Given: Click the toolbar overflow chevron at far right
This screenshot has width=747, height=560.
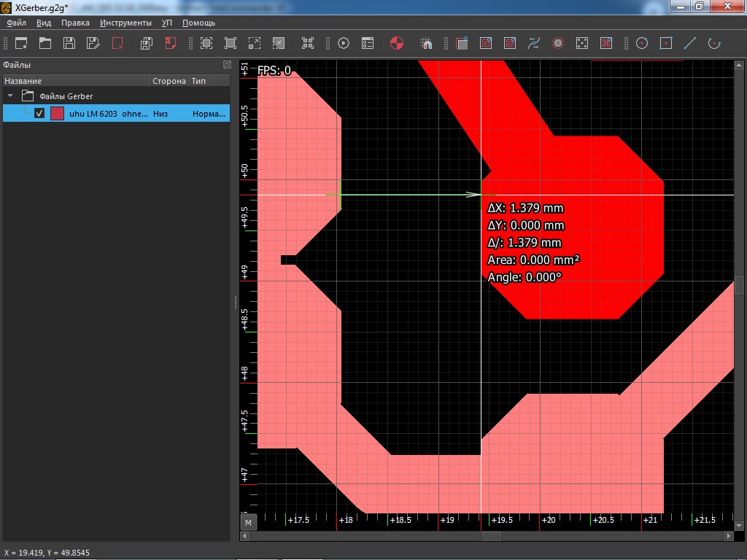Looking at the screenshot, I should [741, 43].
